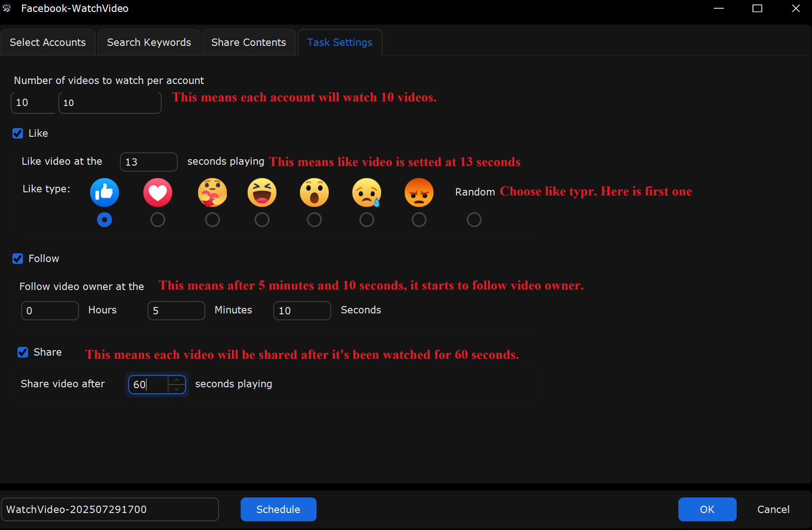812x530 pixels.
Task: Click the Minutes input field showing 5
Action: pyautogui.click(x=176, y=311)
